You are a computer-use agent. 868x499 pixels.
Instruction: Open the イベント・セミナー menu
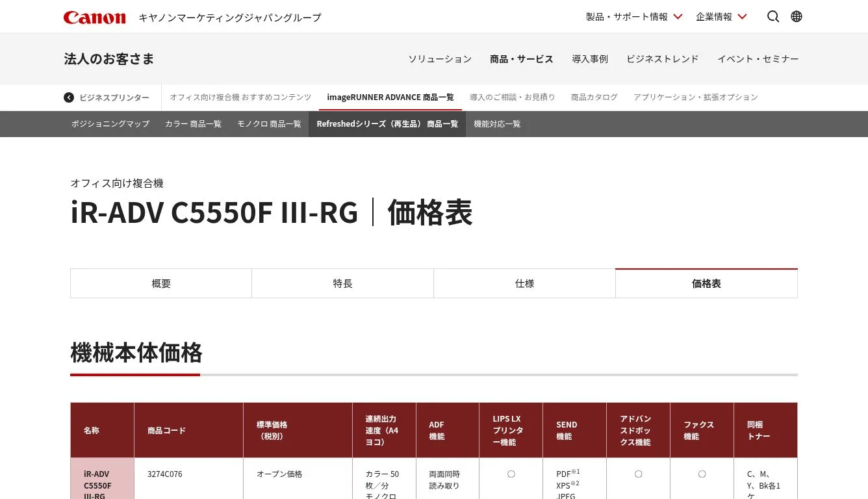point(758,59)
